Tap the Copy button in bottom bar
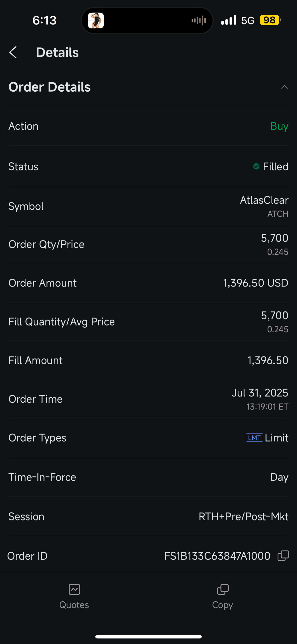Image resolution: width=297 pixels, height=644 pixels. coord(222,597)
